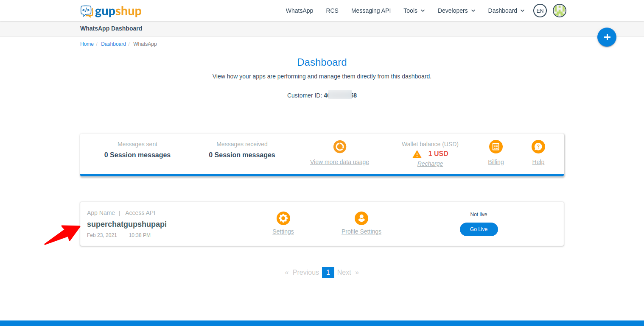
Task: Select page 1 in pagination
Action: point(328,272)
